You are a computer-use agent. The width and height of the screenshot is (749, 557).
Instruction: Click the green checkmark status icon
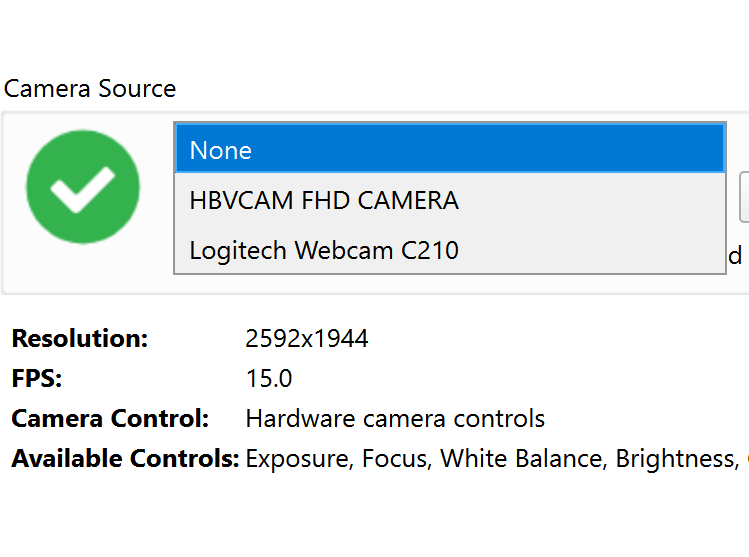(83, 187)
